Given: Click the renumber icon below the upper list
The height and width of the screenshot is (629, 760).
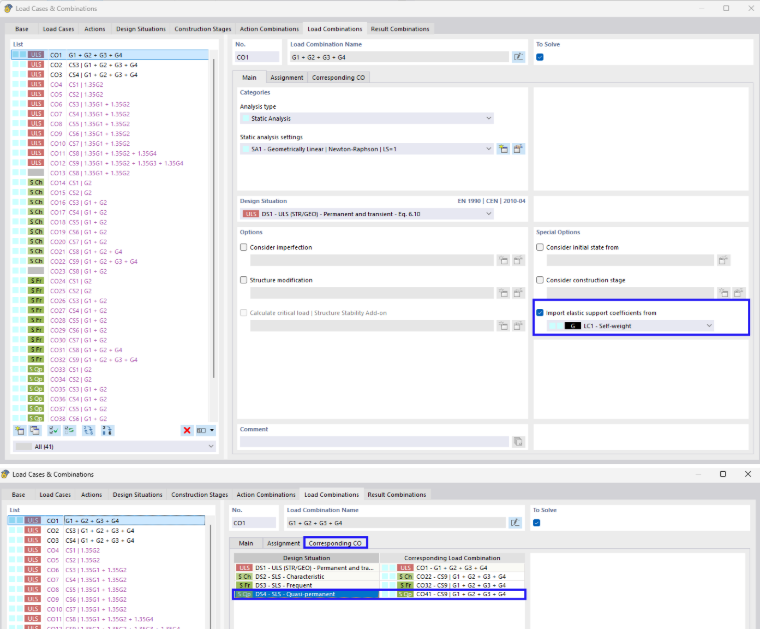Looking at the screenshot, I should [x=88, y=430].
